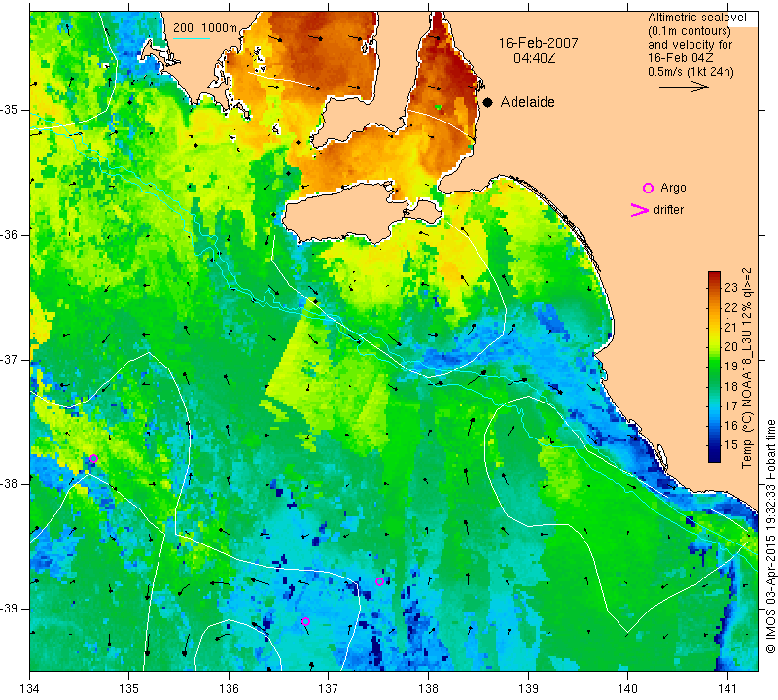Click the '17' label on temperature scale
The image size is (778, 700).
point(731,405)
